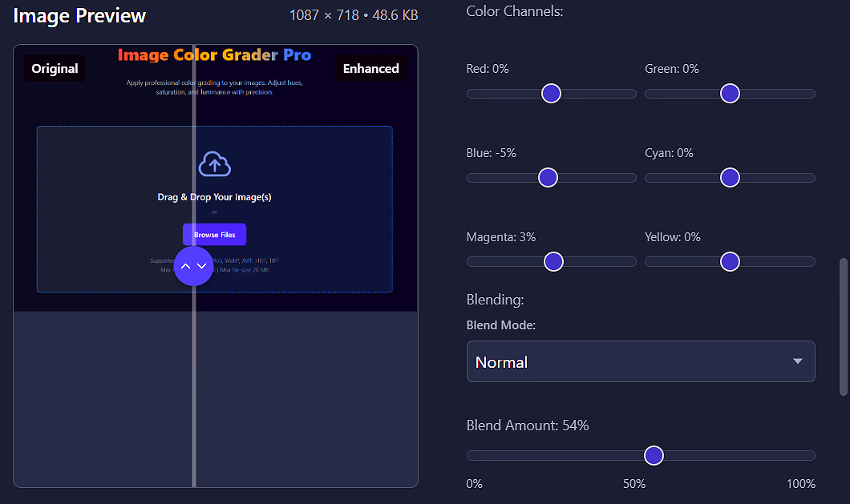
Task: Click the Green channel slider handle
Action: click(730, 94)
